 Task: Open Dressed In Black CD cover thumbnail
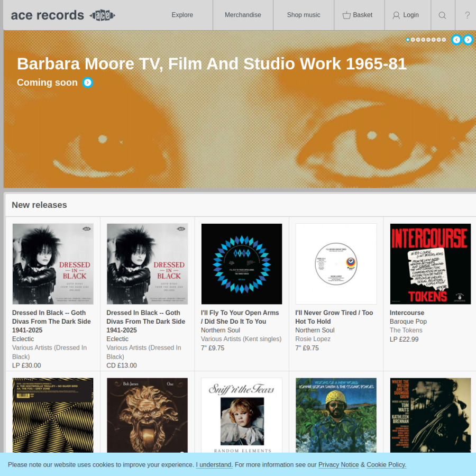pyautogui.click(x=147, y=264)
